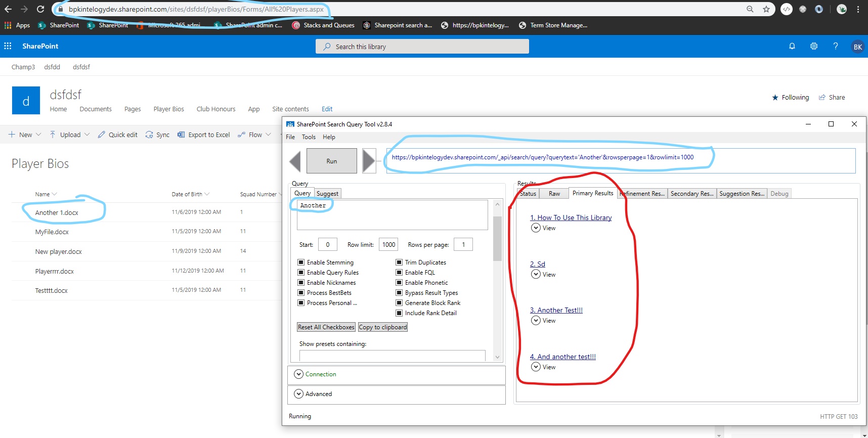Toggle Process BestBets checkbox

pyautogui.click(x=301, y=293)
